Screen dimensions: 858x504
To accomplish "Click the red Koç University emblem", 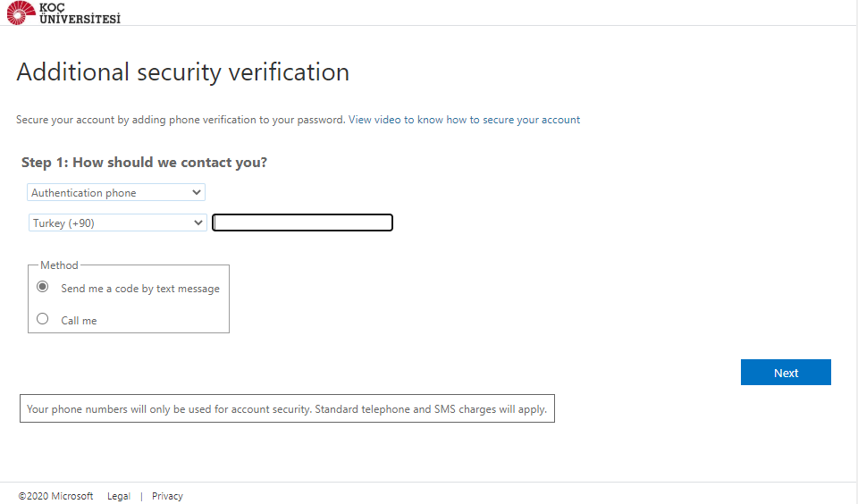I will [x=21, y=13].
